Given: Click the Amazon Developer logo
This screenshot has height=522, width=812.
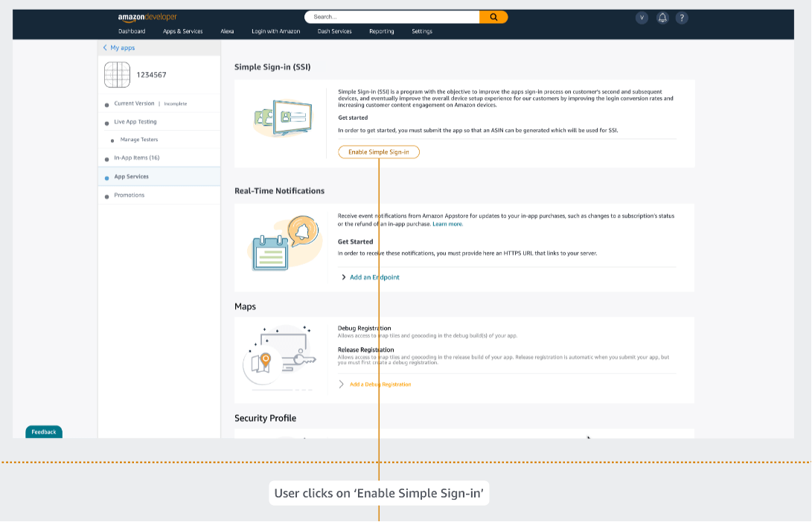Looking at the screenshot, I should pos(147,17).
